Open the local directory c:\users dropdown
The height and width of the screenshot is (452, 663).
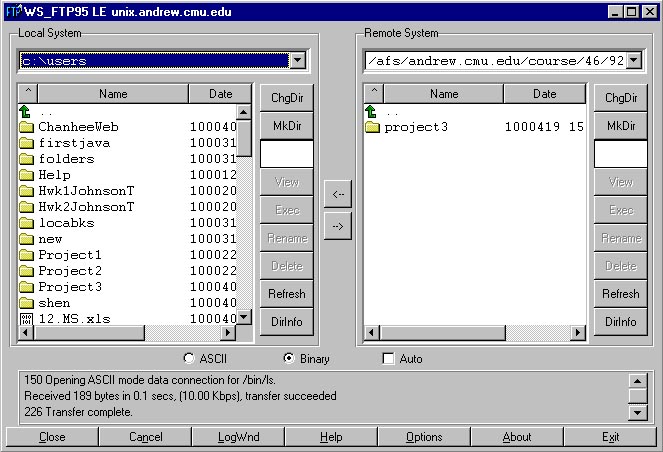[298, 60]
